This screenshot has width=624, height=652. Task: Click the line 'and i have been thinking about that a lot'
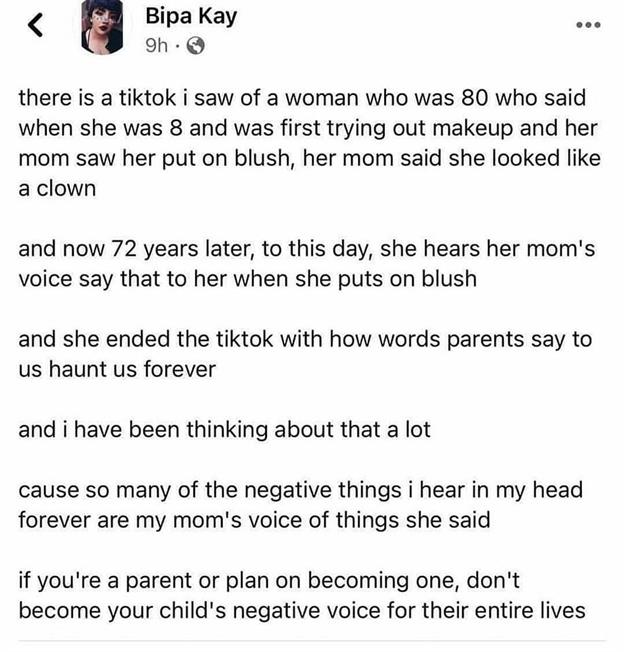click(224, 430)
